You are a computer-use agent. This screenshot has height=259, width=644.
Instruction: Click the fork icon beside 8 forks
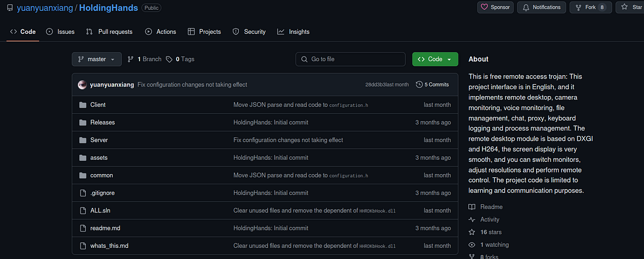click(x=472, y=256)
